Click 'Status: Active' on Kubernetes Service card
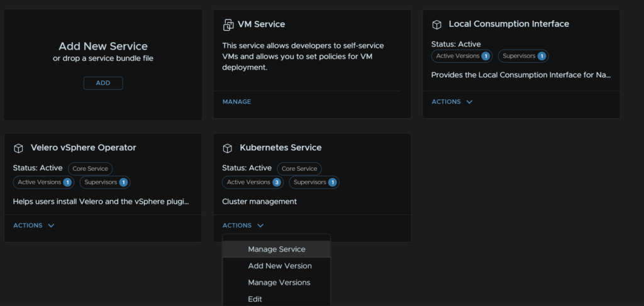644x306 pixels. [247, 168]
